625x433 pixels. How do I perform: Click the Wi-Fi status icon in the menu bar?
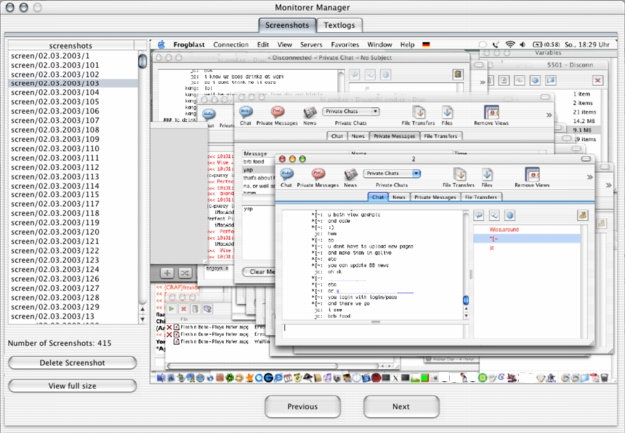pyautogui.click(x=510, y=45)
